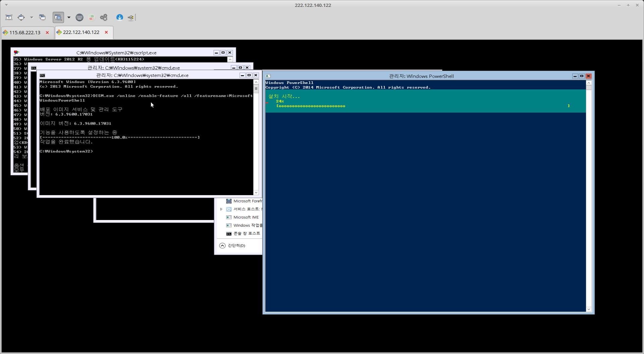
Task: Minimize the front cmd.exe window
Action: 243,75
